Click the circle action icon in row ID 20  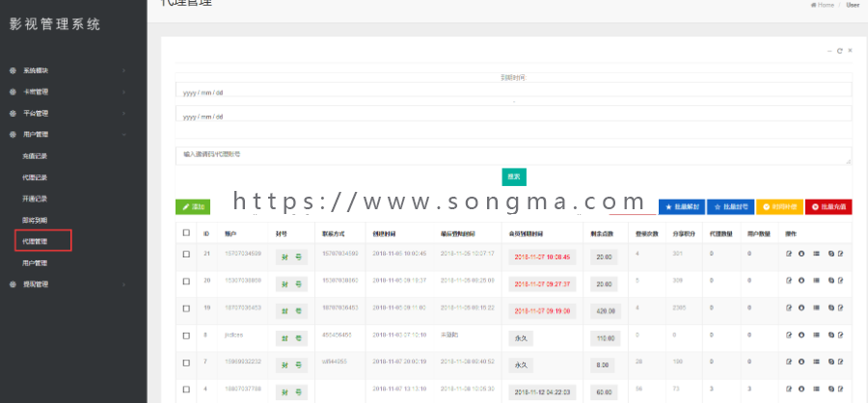[x=801, y=281]
